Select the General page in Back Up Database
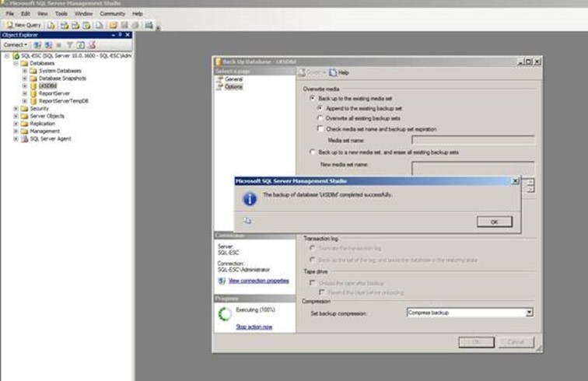 233,79
